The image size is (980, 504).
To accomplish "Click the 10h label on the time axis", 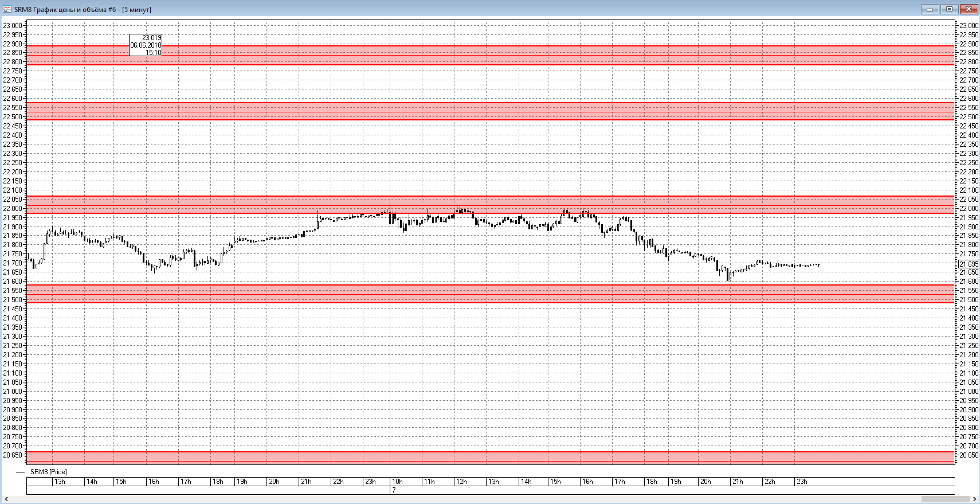I will (397, 482).
